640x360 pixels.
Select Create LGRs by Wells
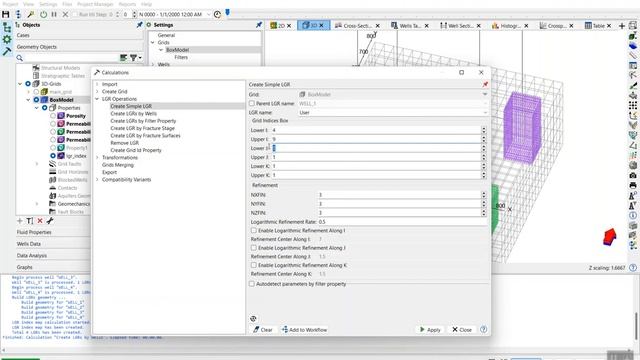[x=133, y=113]
